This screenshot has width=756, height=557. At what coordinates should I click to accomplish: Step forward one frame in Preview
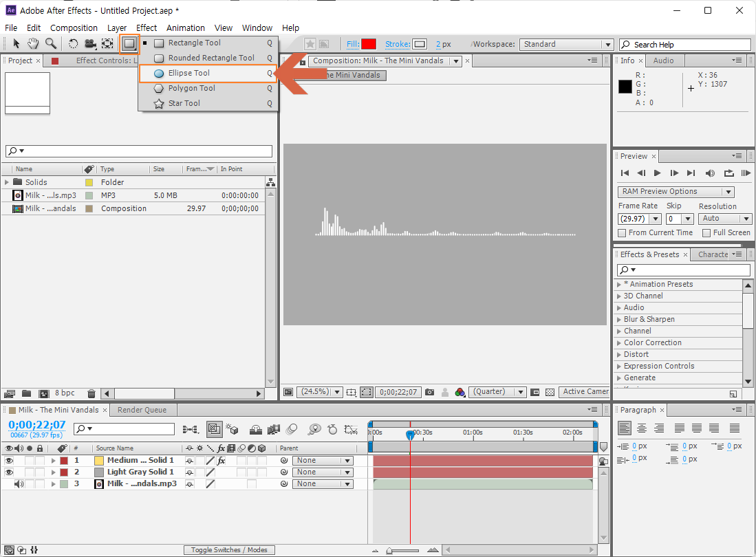pyautogui.click(x=675, y=173)
